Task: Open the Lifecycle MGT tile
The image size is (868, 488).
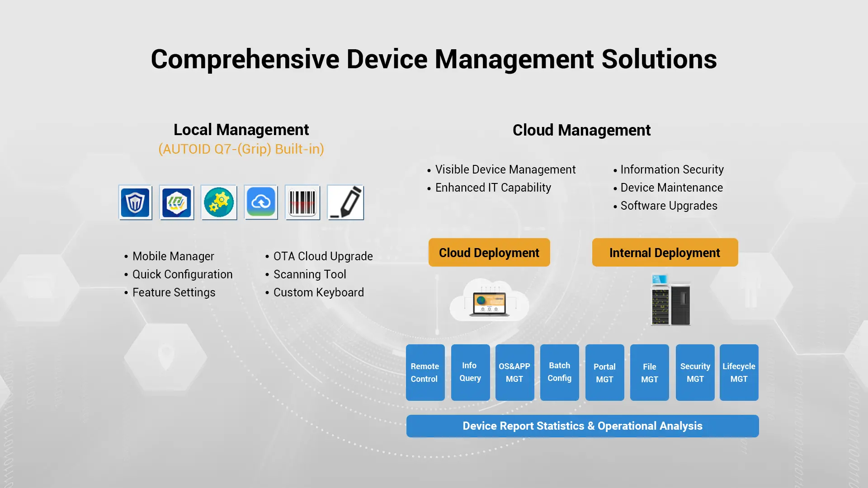Action: point(739,372)
